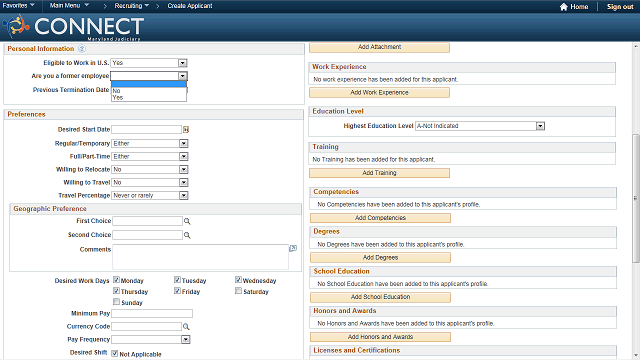Click the vertical page scrollbar thumb
The height and width of the screenshot is (360, 640).
point(636,198)
